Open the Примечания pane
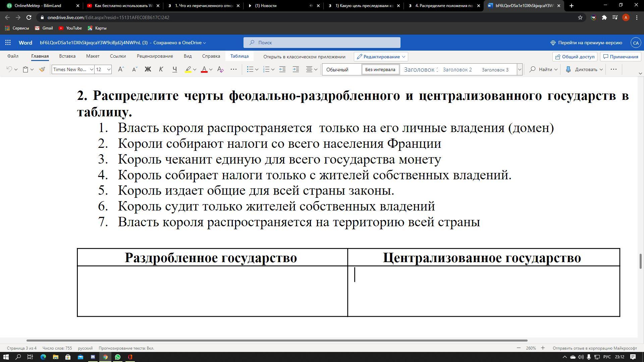This screenshot has height=362, width=644. (x=621, y=57)
